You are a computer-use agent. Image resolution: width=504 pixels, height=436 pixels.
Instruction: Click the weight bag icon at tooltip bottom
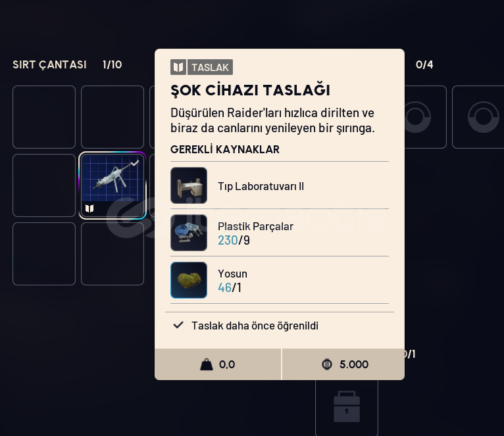[x=207, y=364]
